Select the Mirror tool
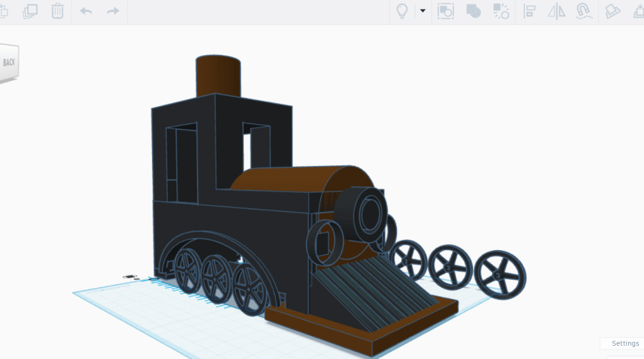Viewport: 644px width, 359px height. point(557,11)
